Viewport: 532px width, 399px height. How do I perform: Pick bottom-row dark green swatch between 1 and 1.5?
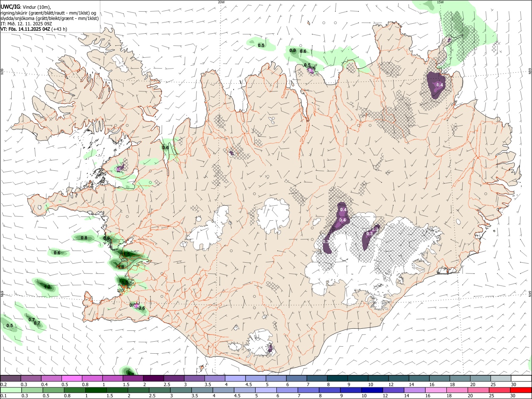[96, 390]
